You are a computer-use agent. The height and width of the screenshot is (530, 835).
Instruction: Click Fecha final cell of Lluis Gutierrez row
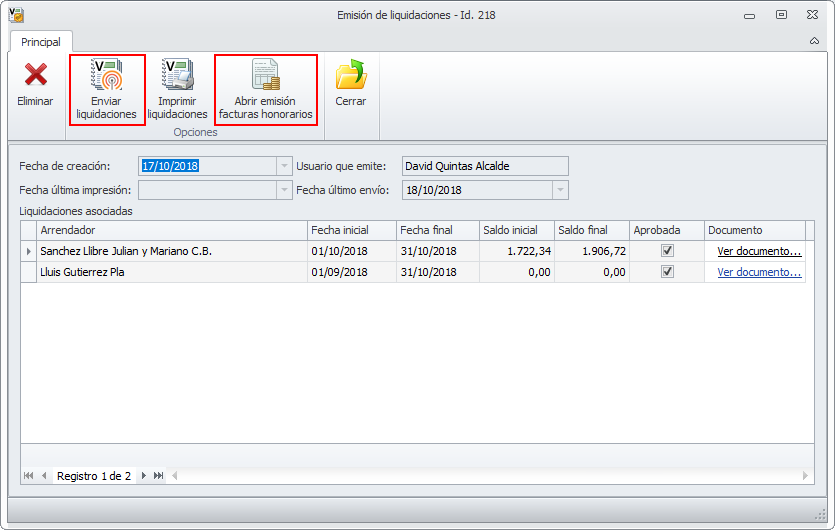438,272
